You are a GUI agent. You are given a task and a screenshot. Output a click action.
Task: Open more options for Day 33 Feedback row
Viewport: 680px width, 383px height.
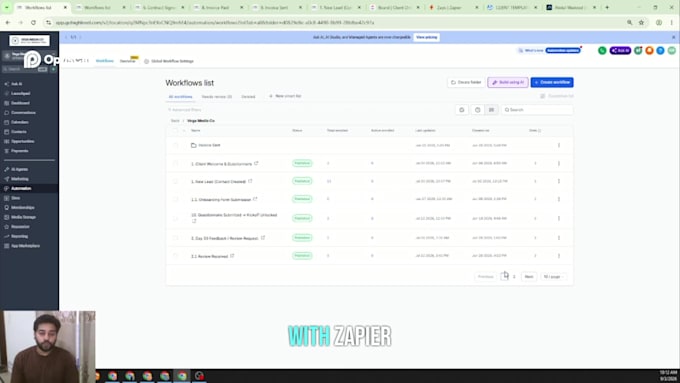tap(559, 238)
